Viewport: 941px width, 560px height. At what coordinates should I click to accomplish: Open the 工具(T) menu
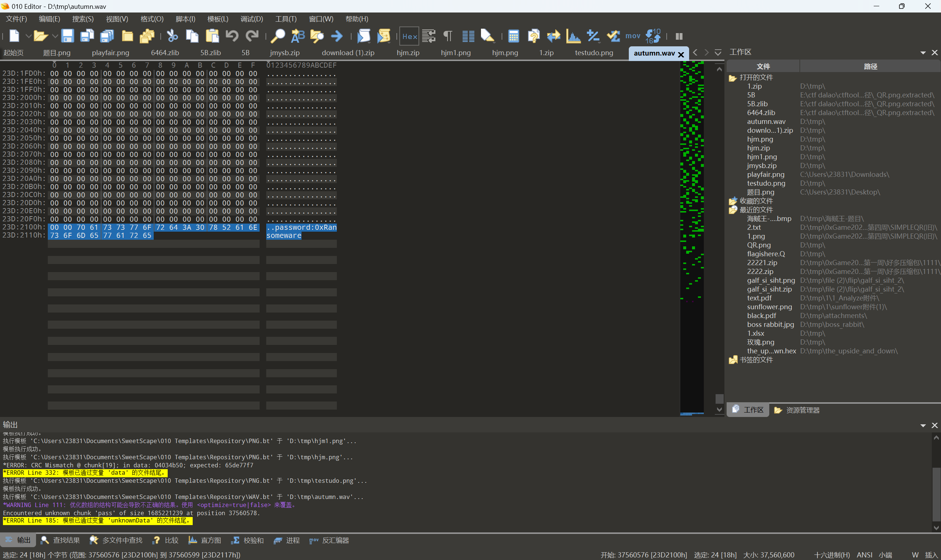286,19
